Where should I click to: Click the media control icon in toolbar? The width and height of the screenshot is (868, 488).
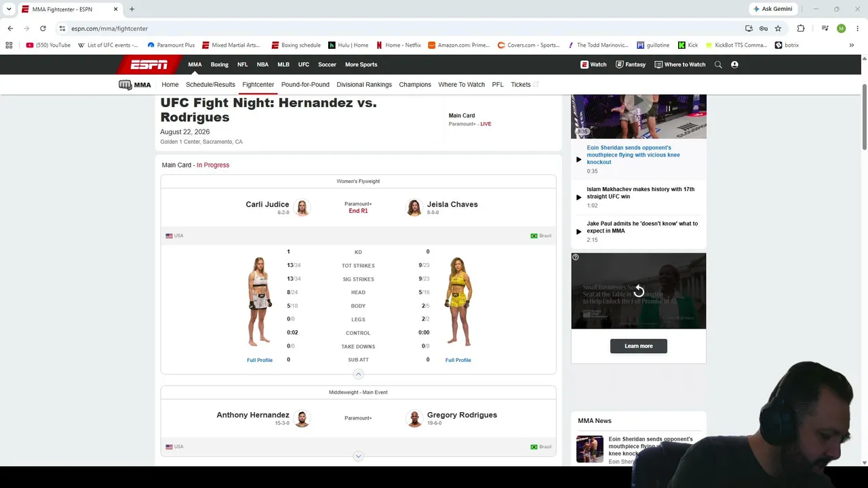pos(825,28)
